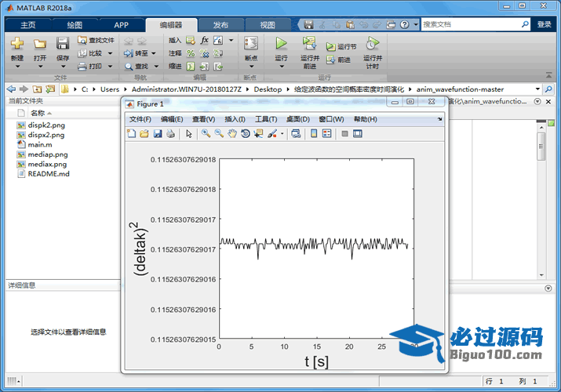Click the Insert Legend icon in Figure 1
The height and width of the screenshot is (392, 561).
(x=326, y=133)
